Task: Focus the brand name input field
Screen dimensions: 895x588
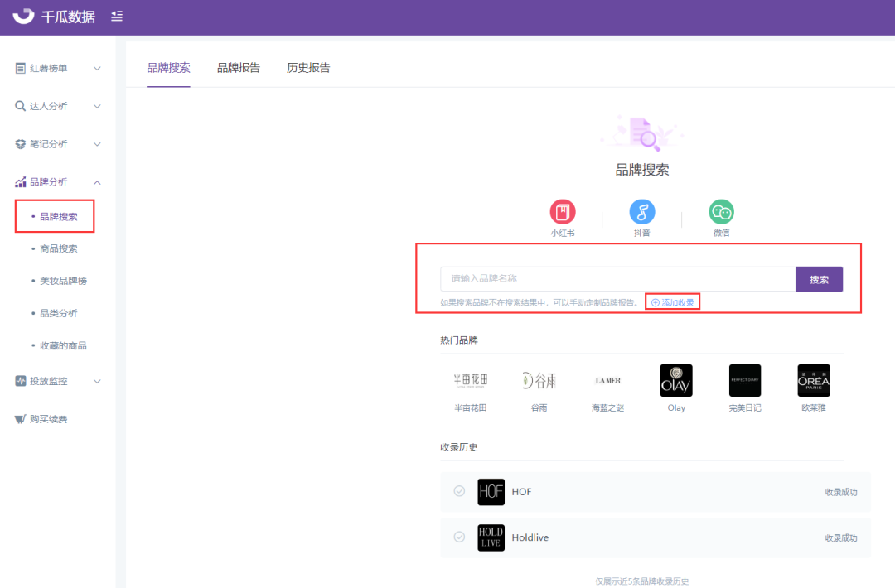Action: pyautogui.click(x=617, y=279)
